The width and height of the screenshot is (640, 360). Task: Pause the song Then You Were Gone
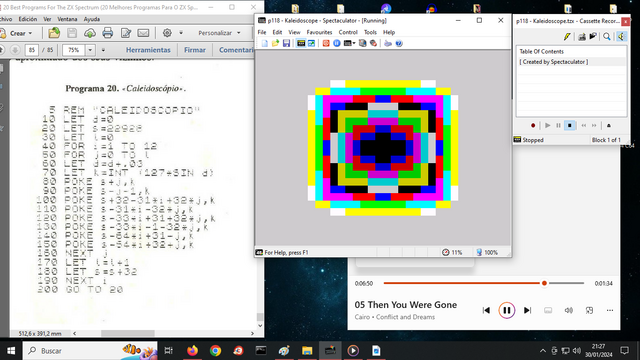coord(507,311)
